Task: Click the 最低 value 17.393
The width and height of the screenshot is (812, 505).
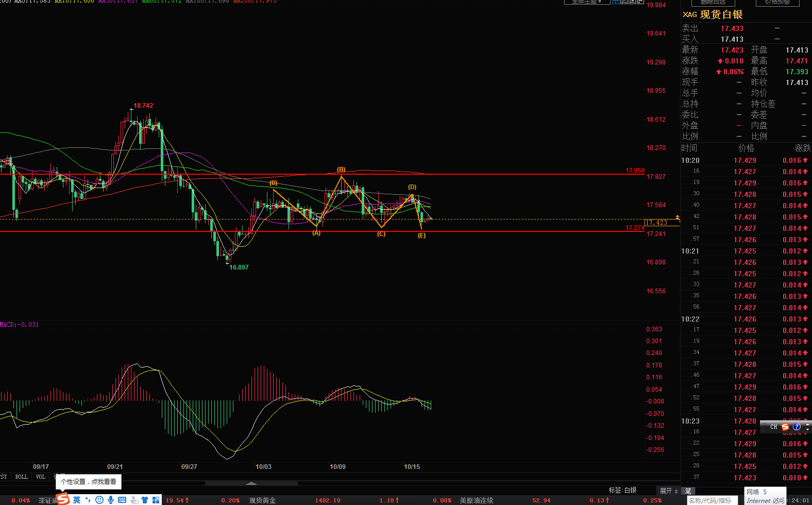Action: pos(797,72)
